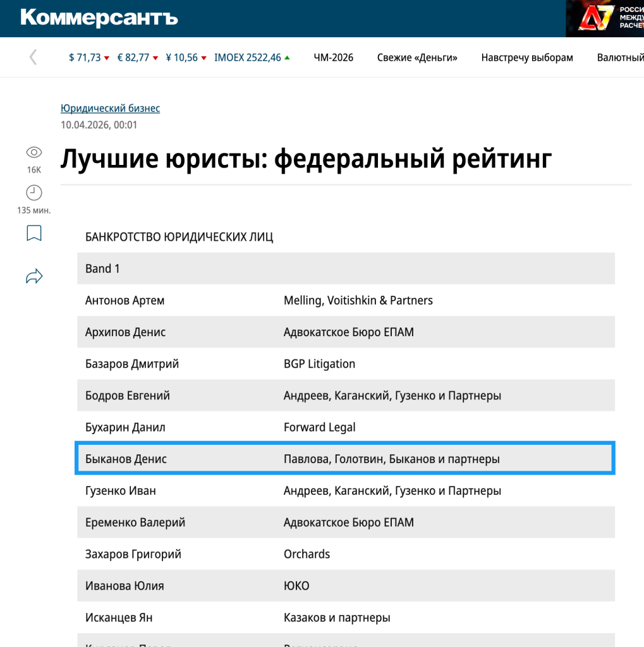Click the firm Казаков и партнеры
This screenshot has width=644, height=647.
click(x=337, y=618)
